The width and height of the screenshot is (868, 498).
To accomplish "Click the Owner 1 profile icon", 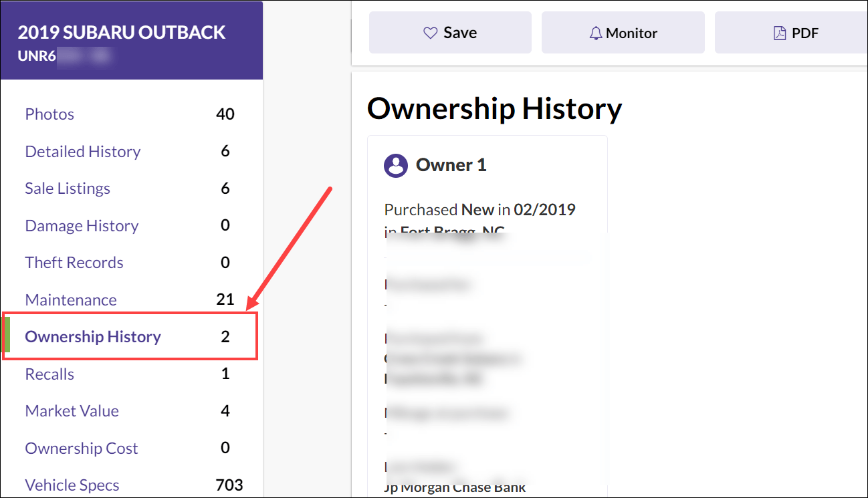I will 396,165.
